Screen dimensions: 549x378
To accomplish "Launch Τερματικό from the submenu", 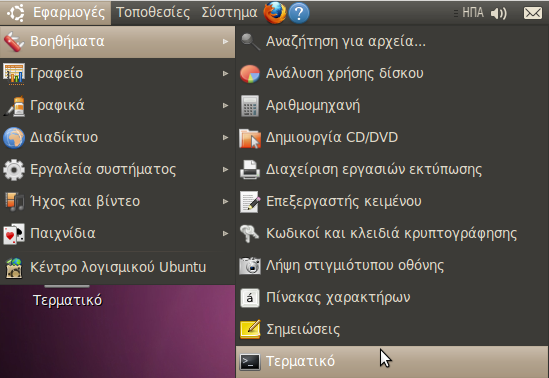I will coord(392,362).
